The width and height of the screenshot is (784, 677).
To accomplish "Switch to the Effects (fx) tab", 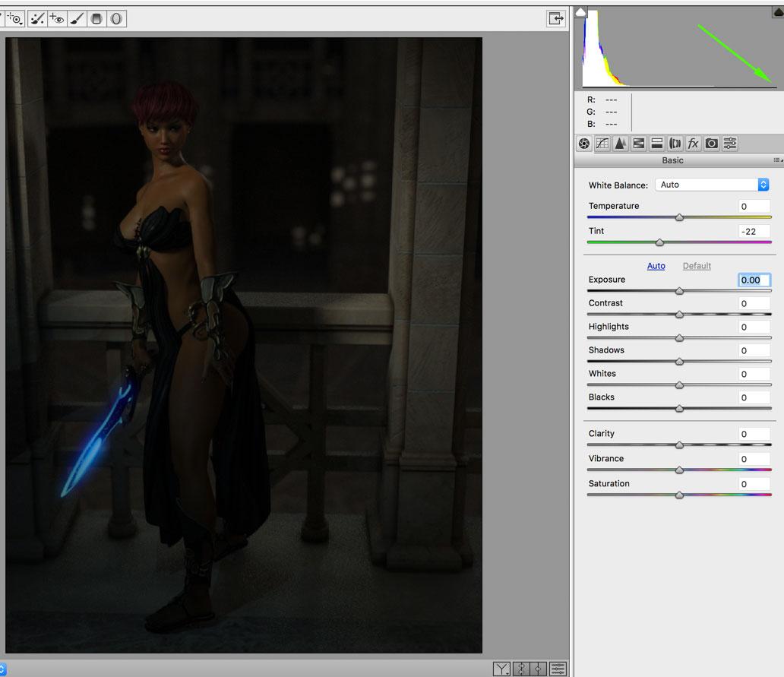I will click(693, 144).
